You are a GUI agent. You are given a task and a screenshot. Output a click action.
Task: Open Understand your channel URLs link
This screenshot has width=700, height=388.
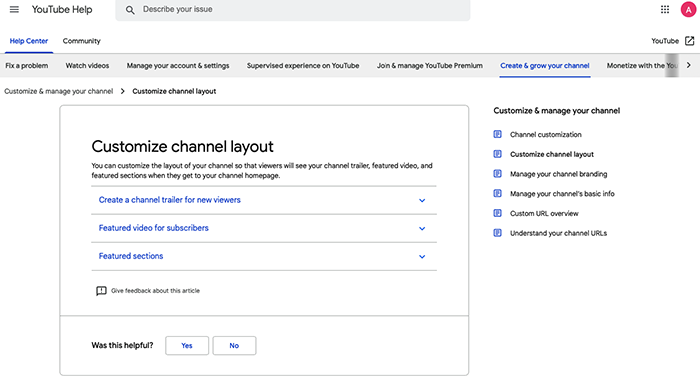point(558,233)
